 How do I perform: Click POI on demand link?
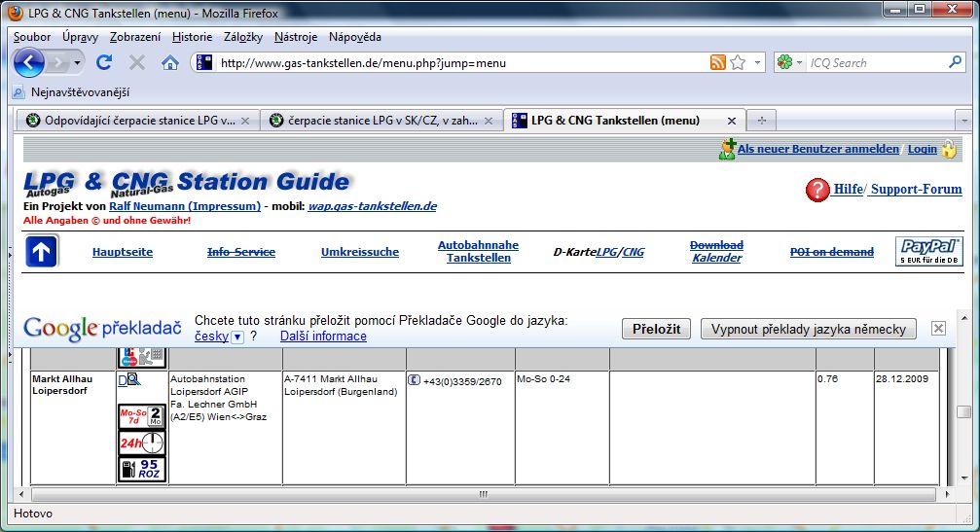coord(832,252)
